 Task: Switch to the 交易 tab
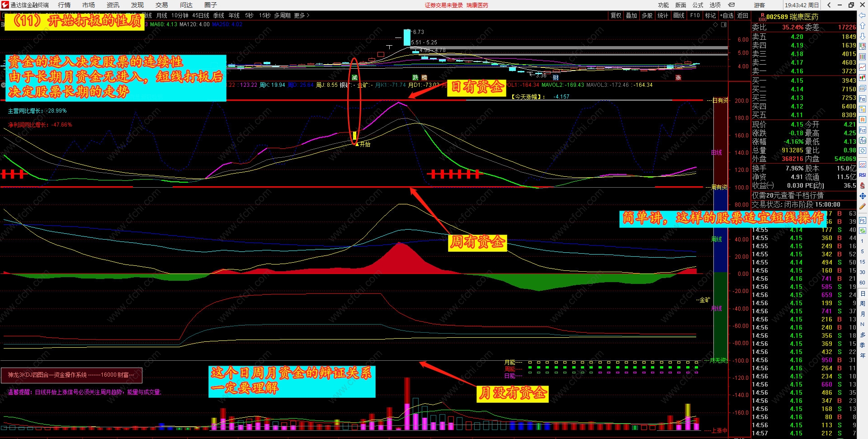[162, 5]
